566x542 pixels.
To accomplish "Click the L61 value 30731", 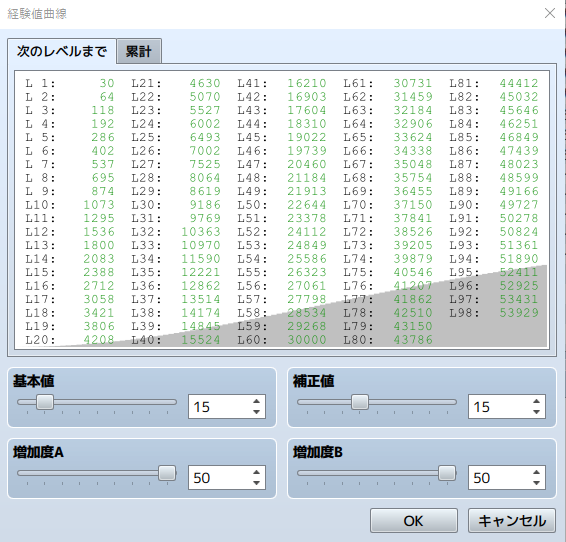I will click(x=413, y=83).
